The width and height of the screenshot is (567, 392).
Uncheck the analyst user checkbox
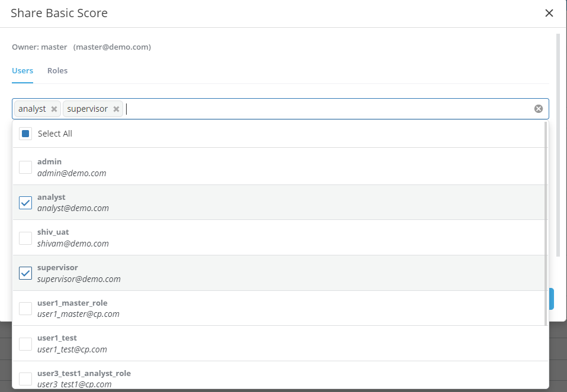[25, 203]
